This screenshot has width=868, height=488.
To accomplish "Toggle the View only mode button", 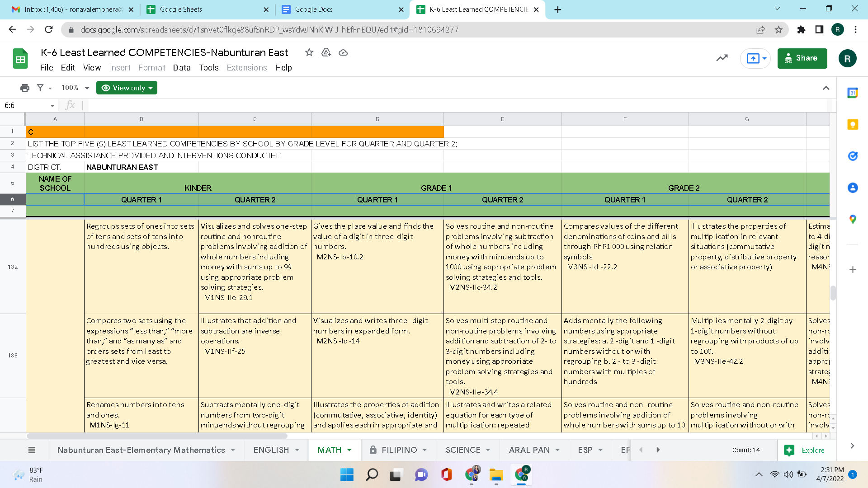I will (127, 88).
